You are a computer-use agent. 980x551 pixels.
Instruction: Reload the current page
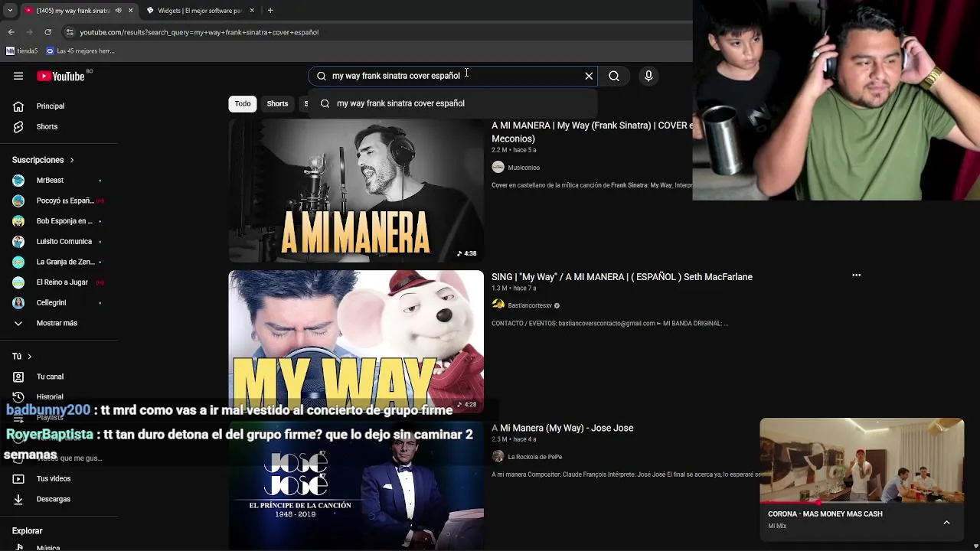47,32
